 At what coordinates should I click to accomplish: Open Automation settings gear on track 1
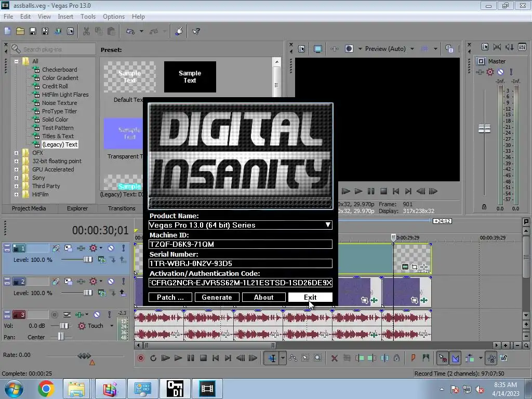(x=94, y=248)
